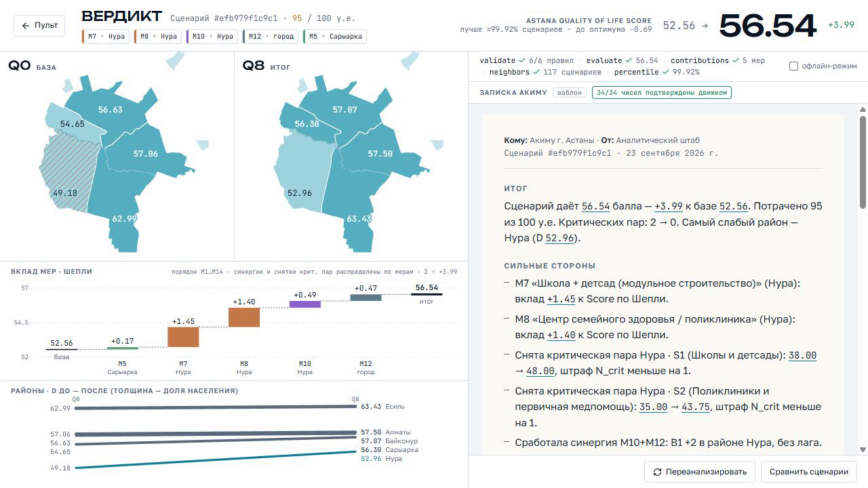
Task: Select the M8 · Нура measure chip
Action: click(x=158, y=37)
